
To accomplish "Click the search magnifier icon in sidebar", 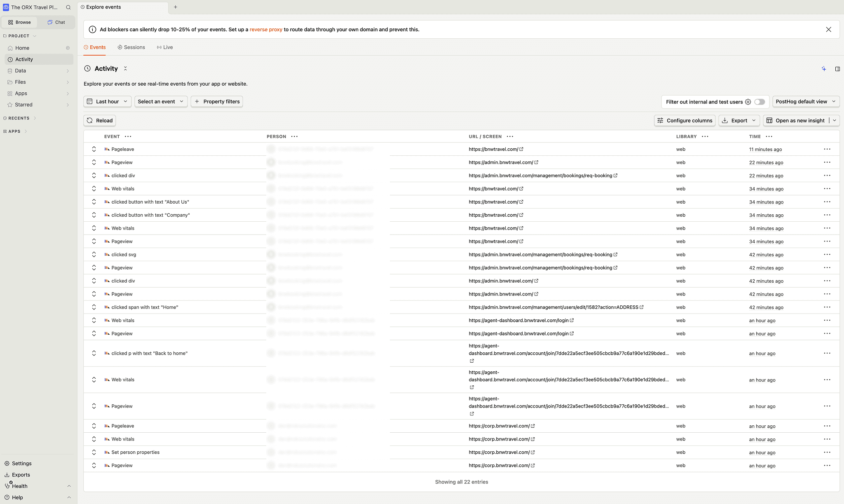I will [68, 7].
